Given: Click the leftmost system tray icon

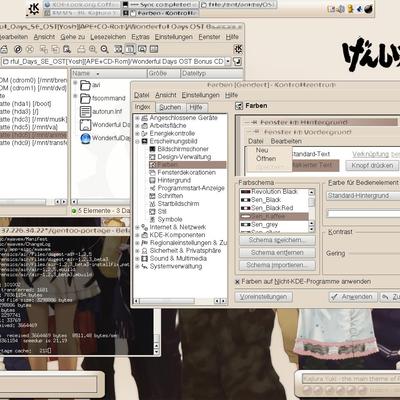Looking at the screenshot, I should tap(331, 9).
